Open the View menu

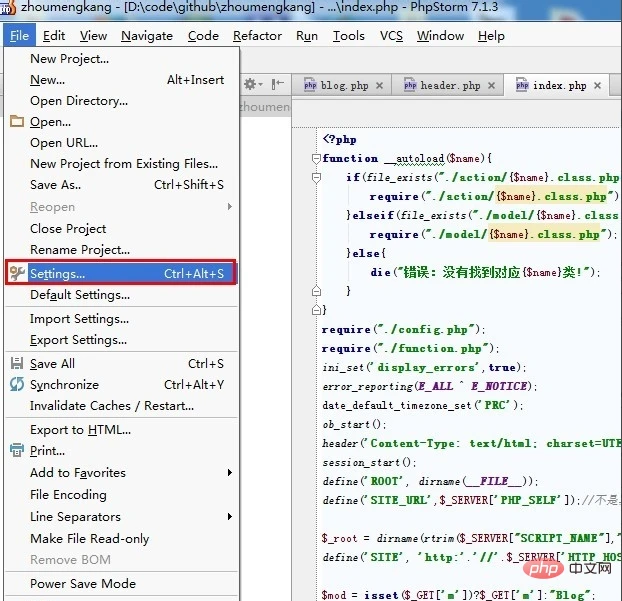pos(93,36)
